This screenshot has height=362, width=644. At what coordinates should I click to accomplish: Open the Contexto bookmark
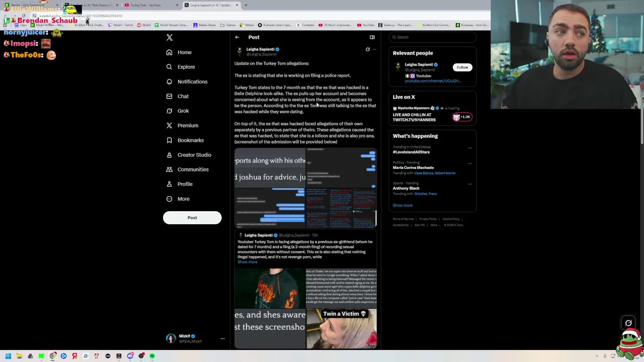(305, 25)
